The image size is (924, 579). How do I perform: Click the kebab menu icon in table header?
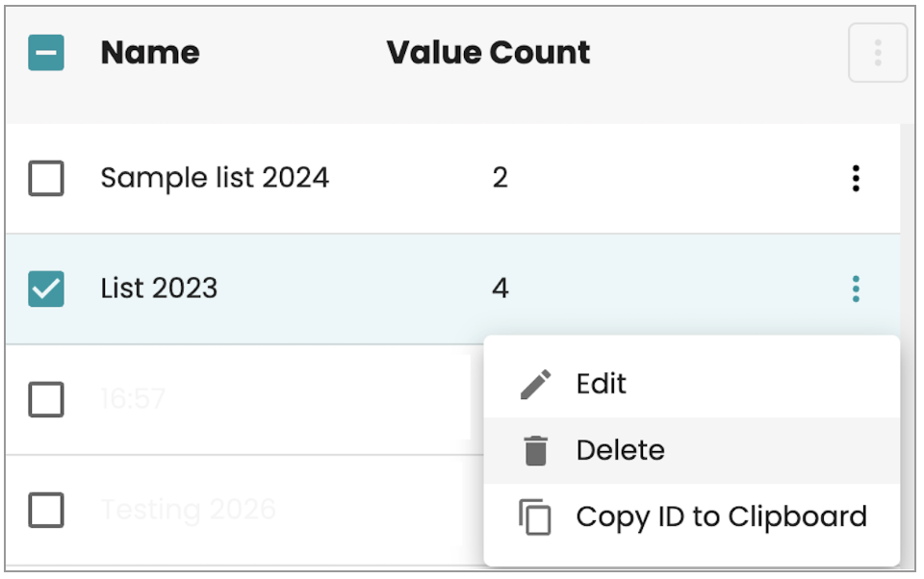coord(877,53)
